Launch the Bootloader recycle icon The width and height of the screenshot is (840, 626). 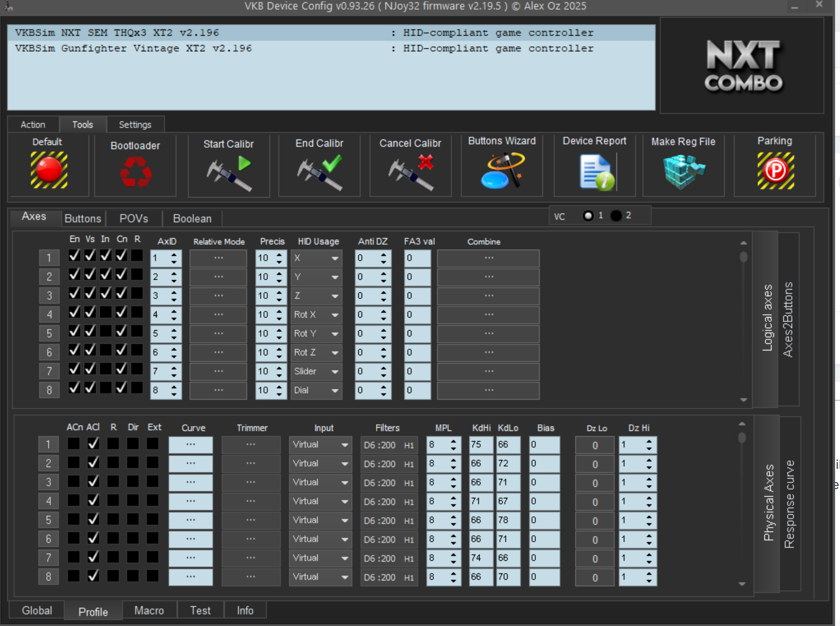(x=135, y=173)
